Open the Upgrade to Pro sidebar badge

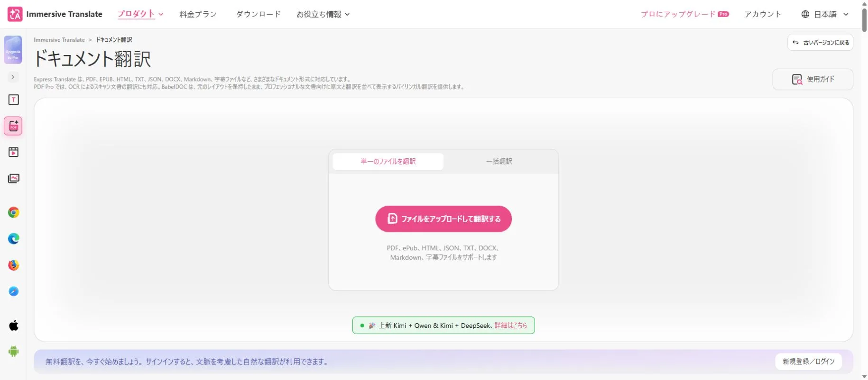pos(13,50)
